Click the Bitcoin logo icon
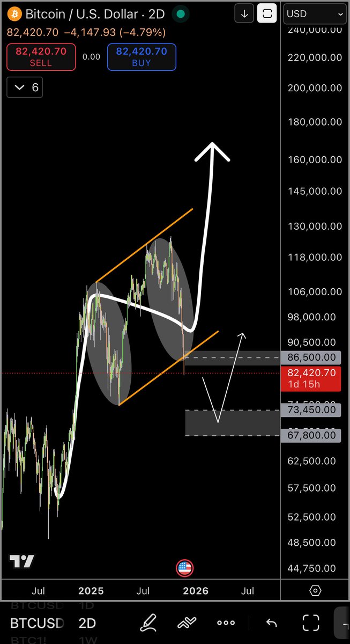The width and height of the screenshot is (350, 644). coord(14,13)
